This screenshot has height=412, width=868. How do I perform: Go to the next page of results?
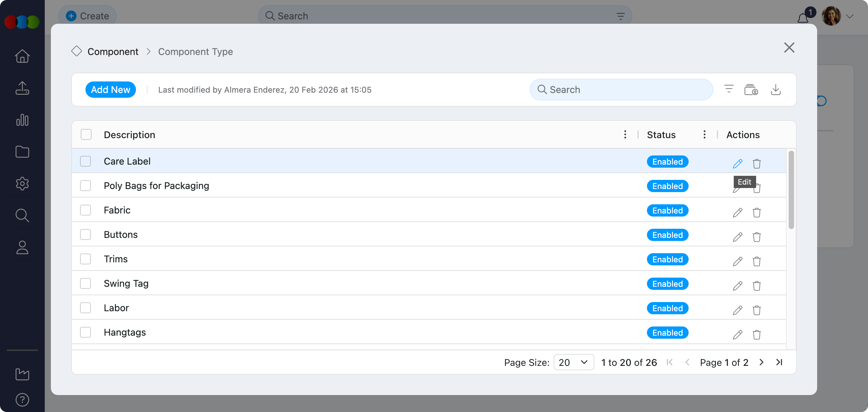coord(762,362)
